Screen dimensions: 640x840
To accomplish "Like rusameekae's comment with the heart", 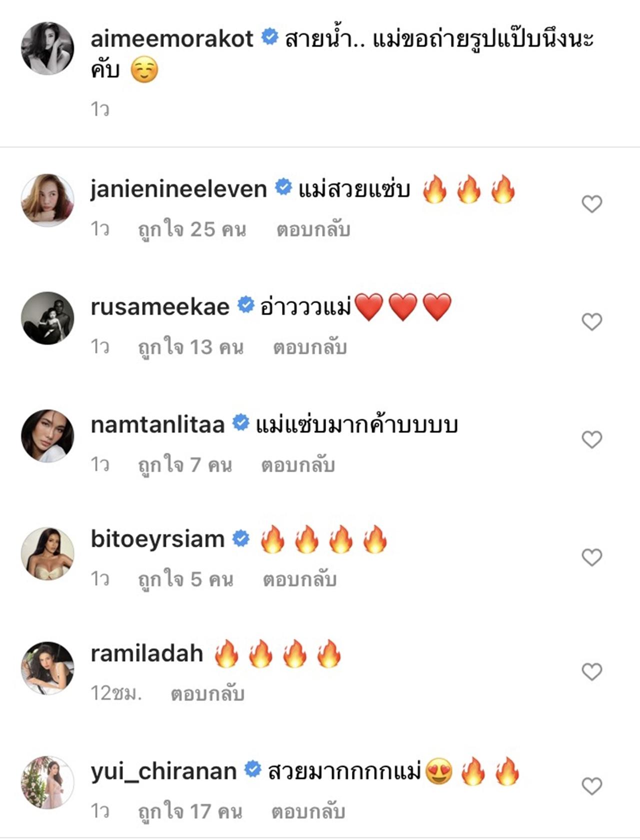I will coord(592,322).
